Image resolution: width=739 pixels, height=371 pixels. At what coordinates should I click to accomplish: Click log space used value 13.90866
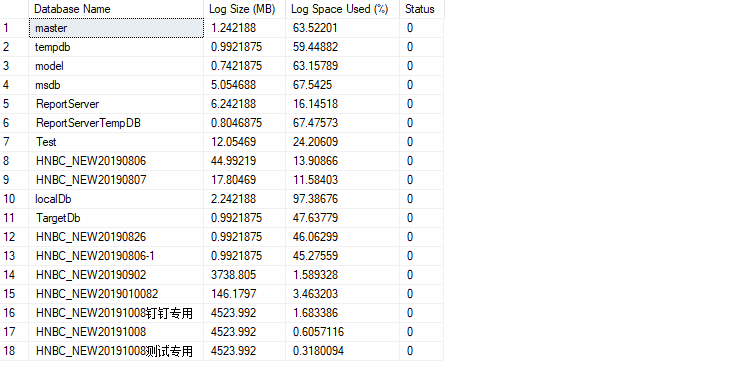coord(315,161)
